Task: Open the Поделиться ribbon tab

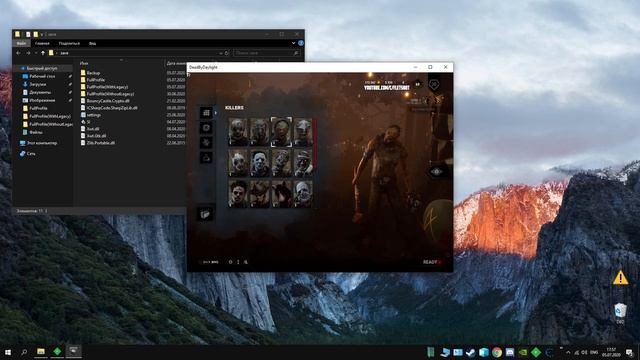Action: pos(69,43)
